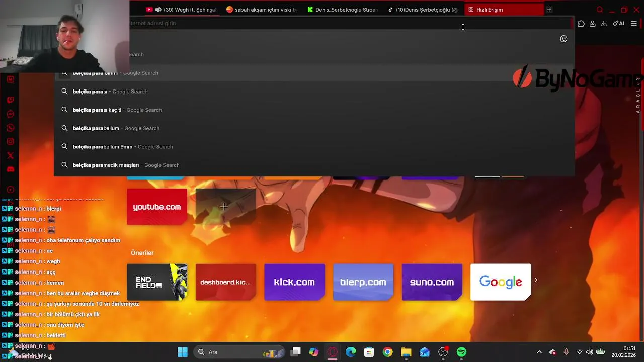This screenshot has height=362, width=644.
Task: Click chat message "bir bölümü çıktı ya ilk"
Action: tap(73, 314)
